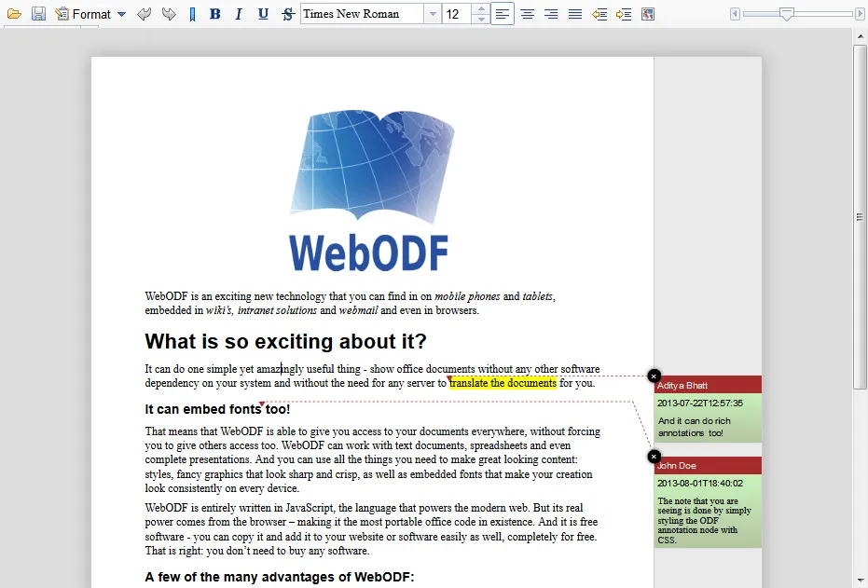The width and height of the screenshot is (868, 588).
Task: Save the document with the save icon
Action: click(x=38, y=13)
